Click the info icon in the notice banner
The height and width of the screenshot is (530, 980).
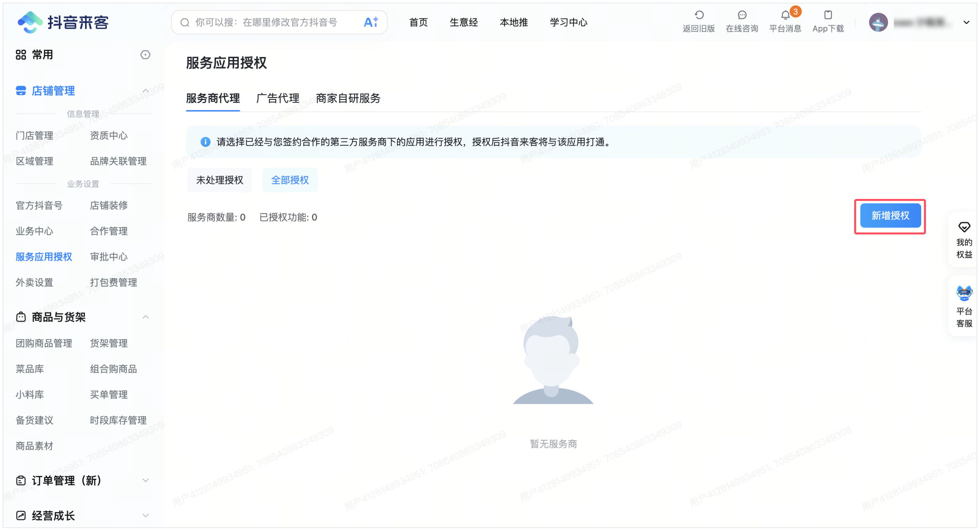click(x=205, y=142)
